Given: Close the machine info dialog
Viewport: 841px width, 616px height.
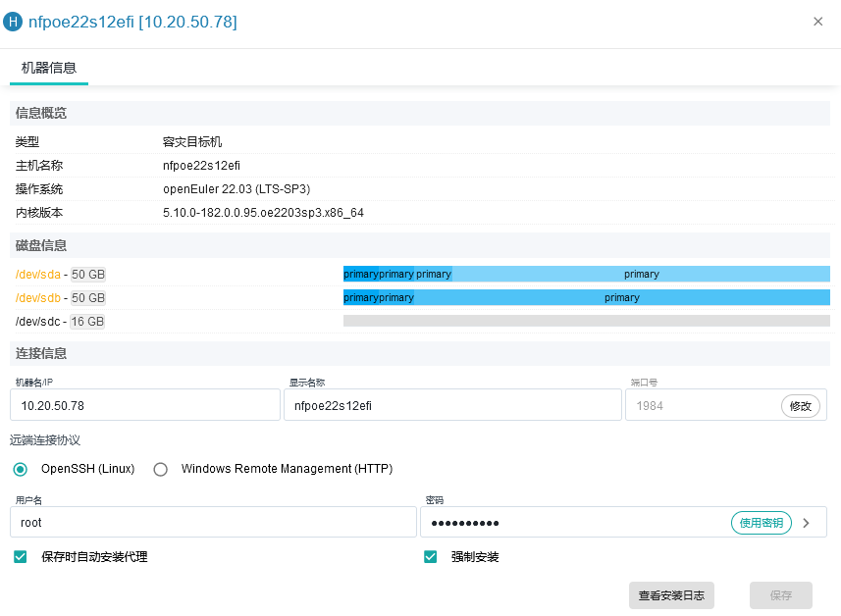Looking at the screenshot, I should click(817, 22).
